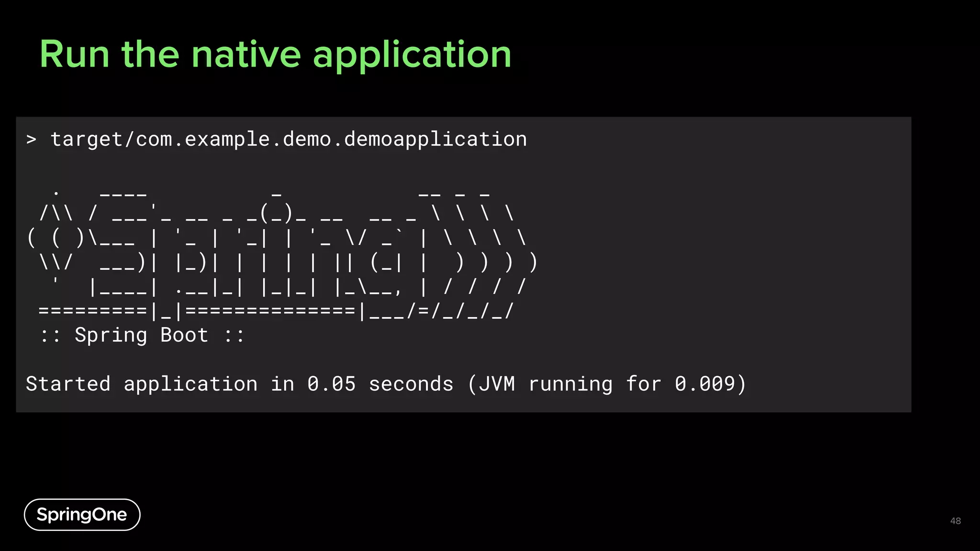Click the slide number 48
Image resolution: width=980 pixels, height=551 pixels.
pyautogui.click(x=955, y=521)
